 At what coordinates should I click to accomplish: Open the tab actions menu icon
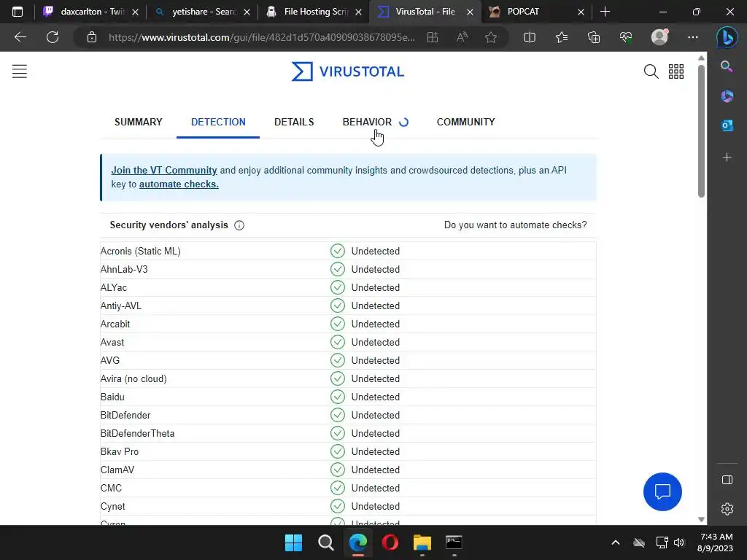coord(18,12)
